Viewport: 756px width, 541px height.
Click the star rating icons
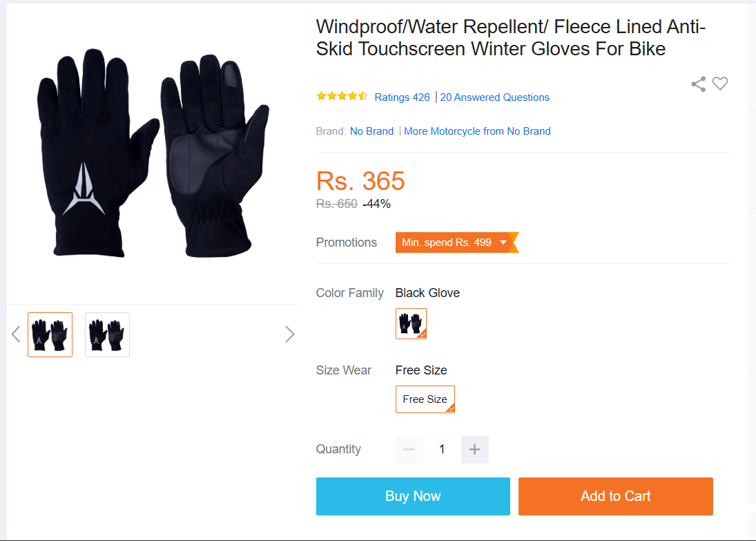342,97
